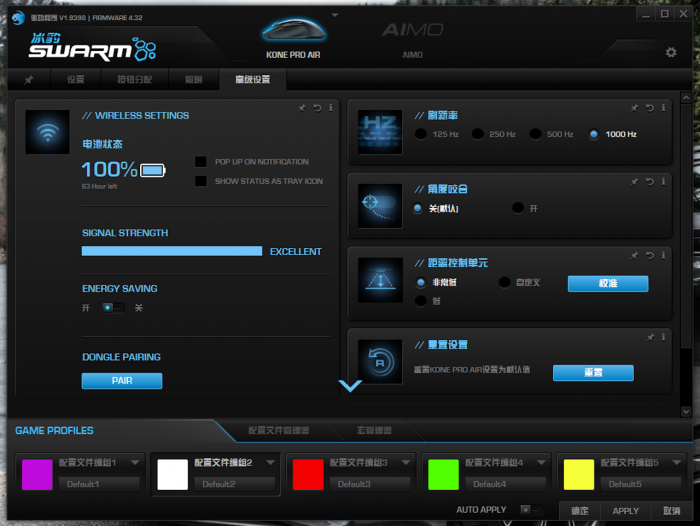Expand profile slot 1 dropdown arrow

click(x=135, y=463)
